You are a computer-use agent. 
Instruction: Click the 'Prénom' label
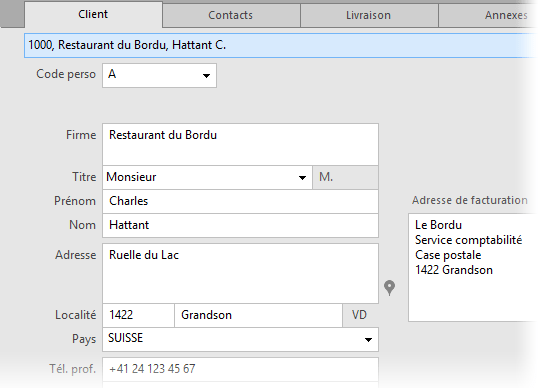[x=75, y=201]
